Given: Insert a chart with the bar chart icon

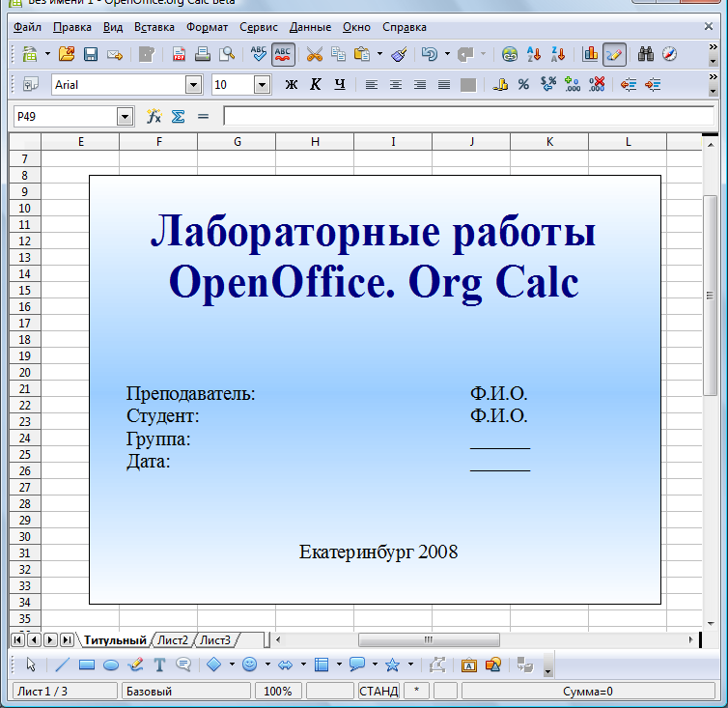Looking at the screenshot, I should point(590,54).
